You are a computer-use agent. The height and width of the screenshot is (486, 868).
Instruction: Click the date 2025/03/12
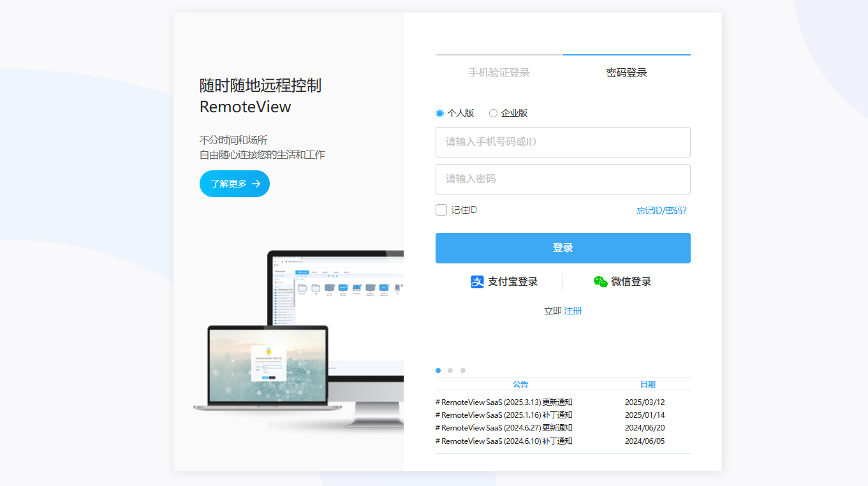click(x=645, y=402)
